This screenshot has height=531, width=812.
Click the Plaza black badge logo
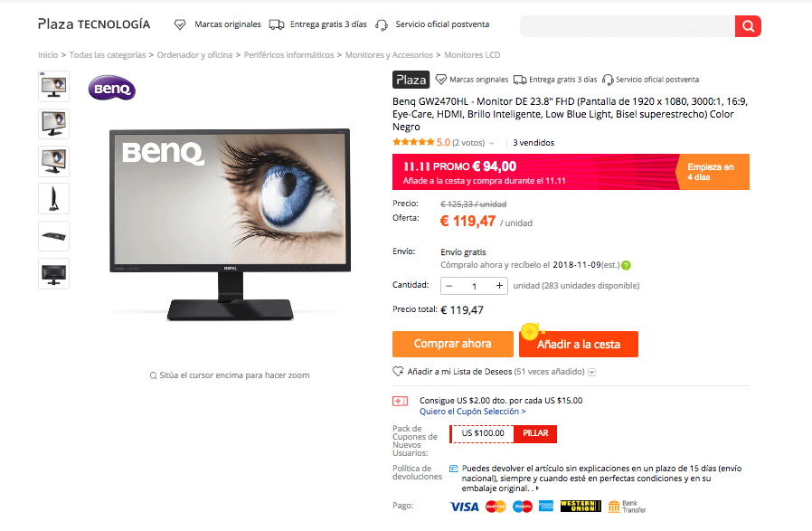click(411, 80)
